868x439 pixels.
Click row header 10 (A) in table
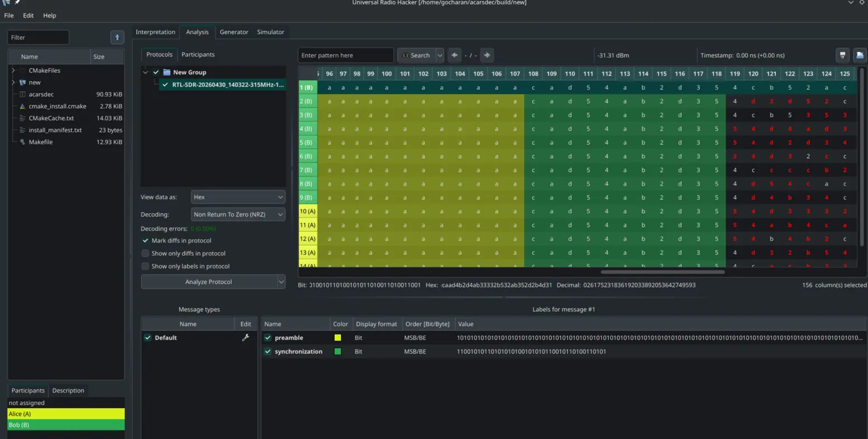pos(308,211)
